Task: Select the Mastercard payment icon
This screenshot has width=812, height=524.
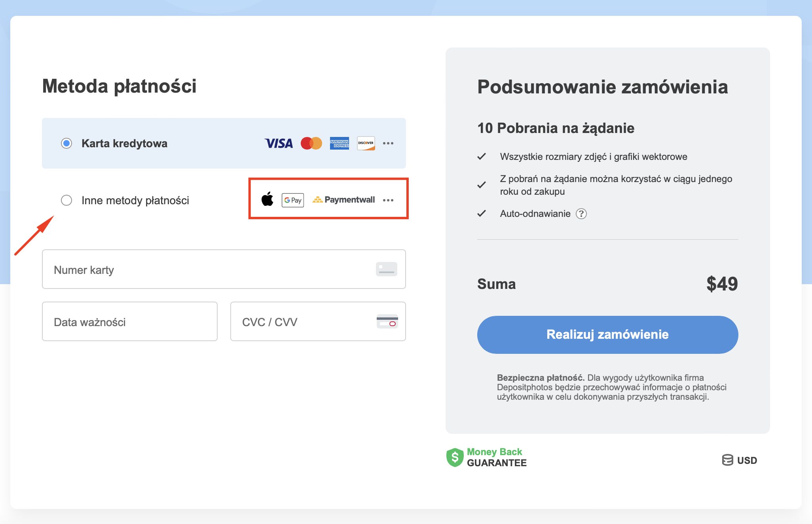Action: 311,143
